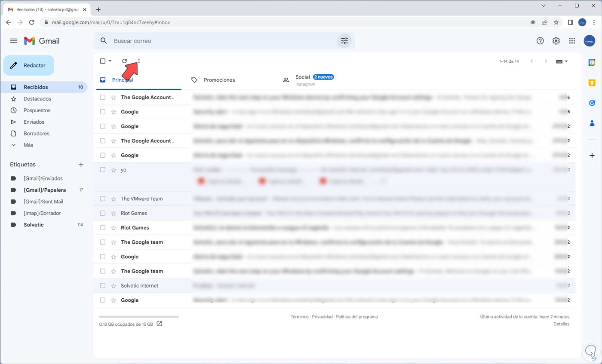Expand Más in the sidebar
The height and width of the screenshot is (364, 602).
click(28, 145)
